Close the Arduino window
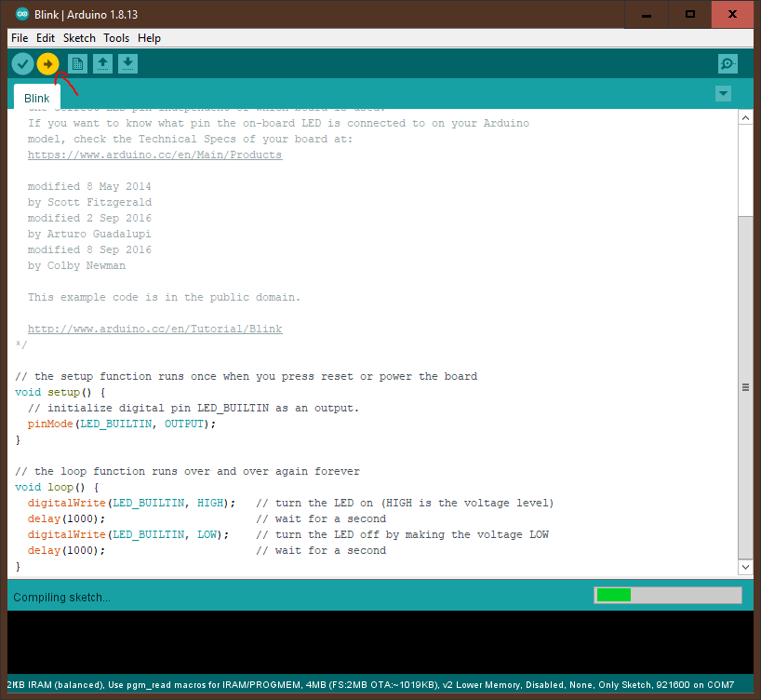This screenshot has height=700, width=761. coord(732,15)
